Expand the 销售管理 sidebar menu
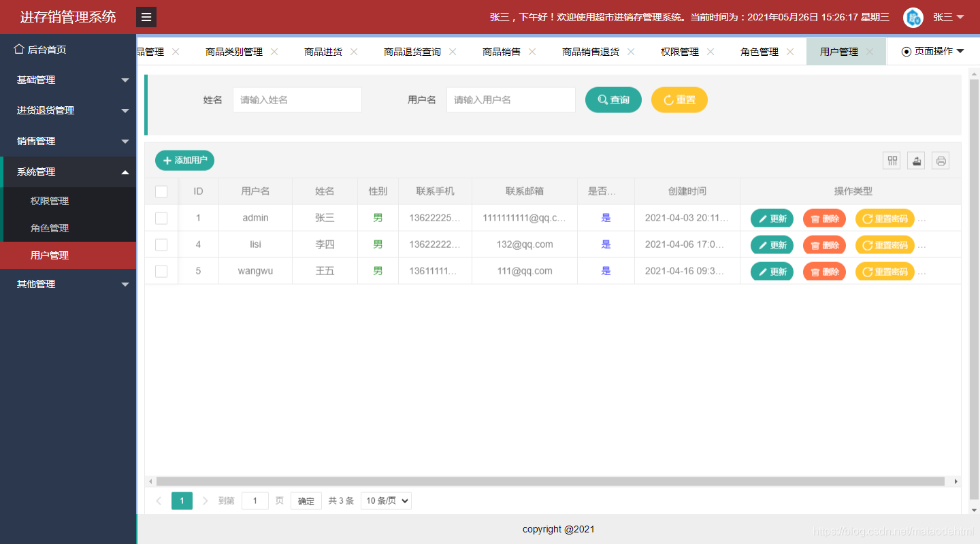Screen dimensions: 980x544 click(x=68, y=141)
